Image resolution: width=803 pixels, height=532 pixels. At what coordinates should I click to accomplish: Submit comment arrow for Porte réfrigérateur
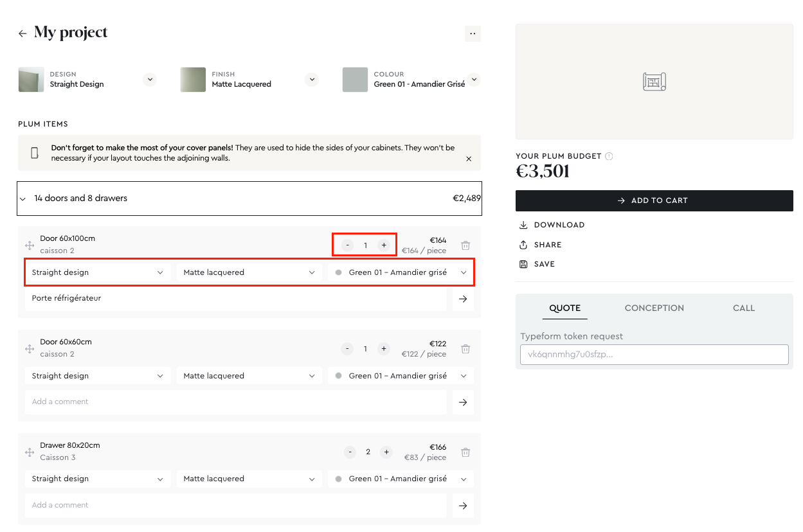click(463, 299)
